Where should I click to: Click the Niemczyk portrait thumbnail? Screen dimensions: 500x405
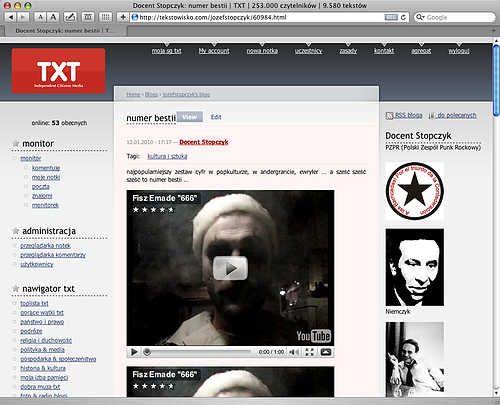coord(415,267)
